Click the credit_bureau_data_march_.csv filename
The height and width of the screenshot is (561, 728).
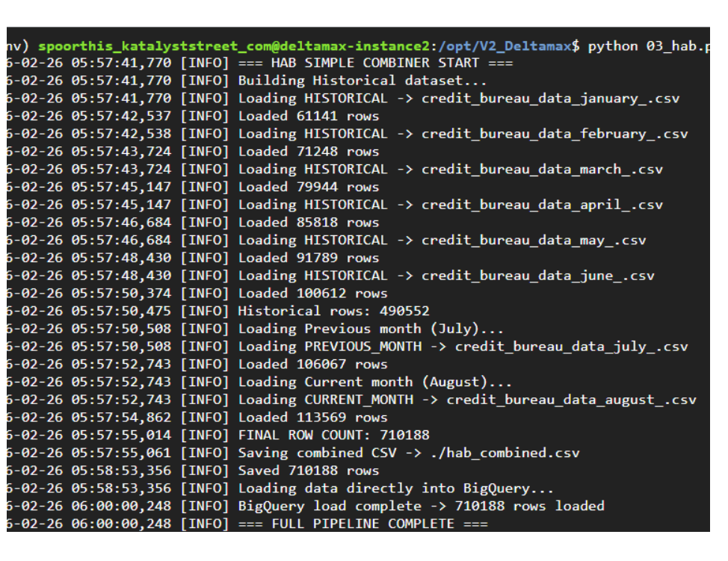click(x=541, y=170)
